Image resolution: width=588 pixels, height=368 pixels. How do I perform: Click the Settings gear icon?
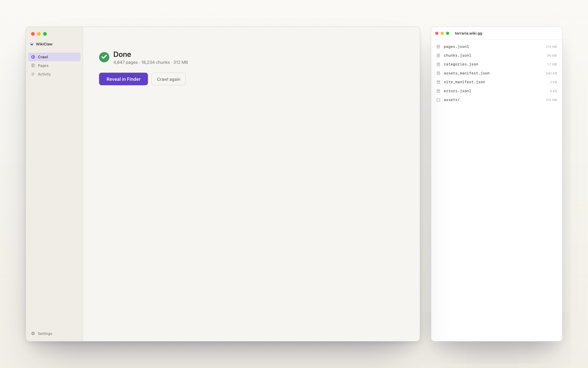click(x=33, y=333)
